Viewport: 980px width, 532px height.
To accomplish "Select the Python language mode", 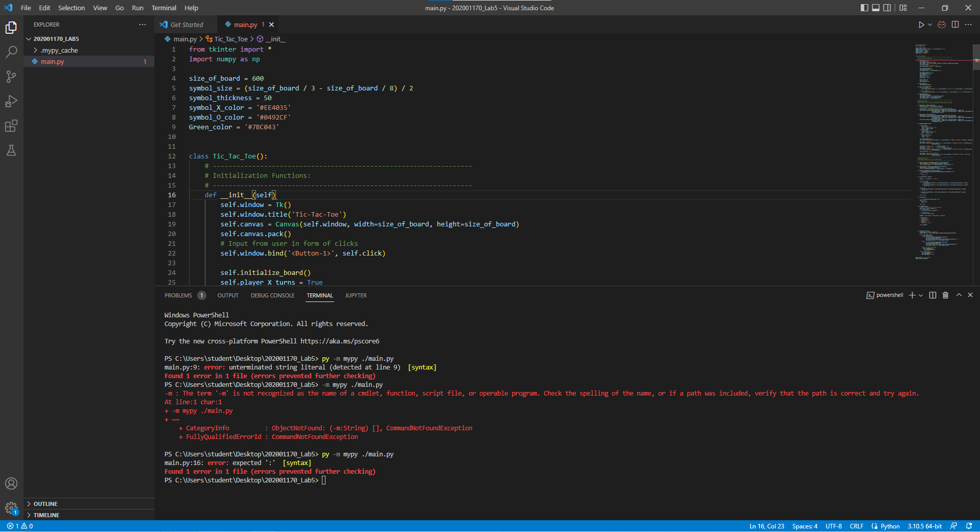I will (x=890, y=526).
